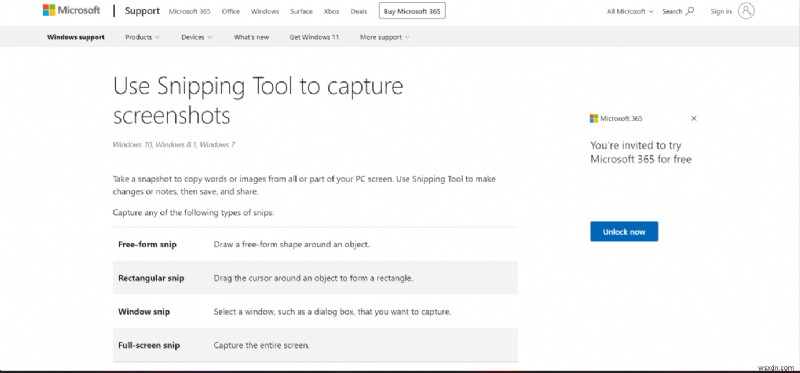Click 'Select a window, such as a dialog box' description

332,312
